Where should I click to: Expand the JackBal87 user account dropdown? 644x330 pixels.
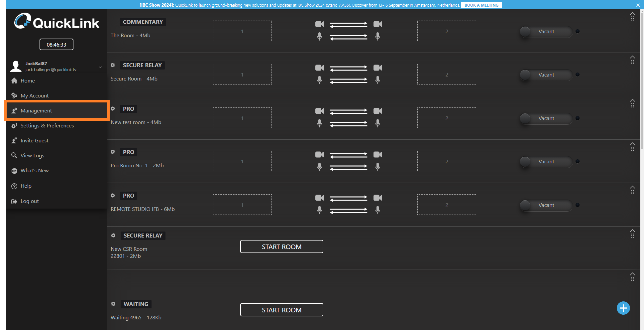[100, 67]
